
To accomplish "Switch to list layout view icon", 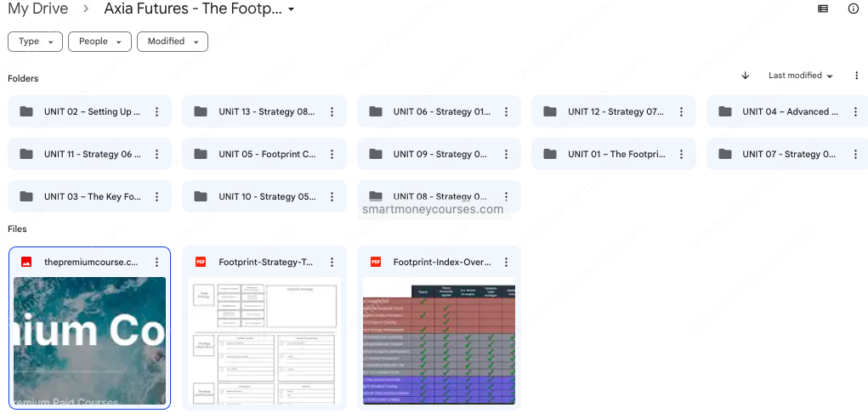I will point(822,9).
